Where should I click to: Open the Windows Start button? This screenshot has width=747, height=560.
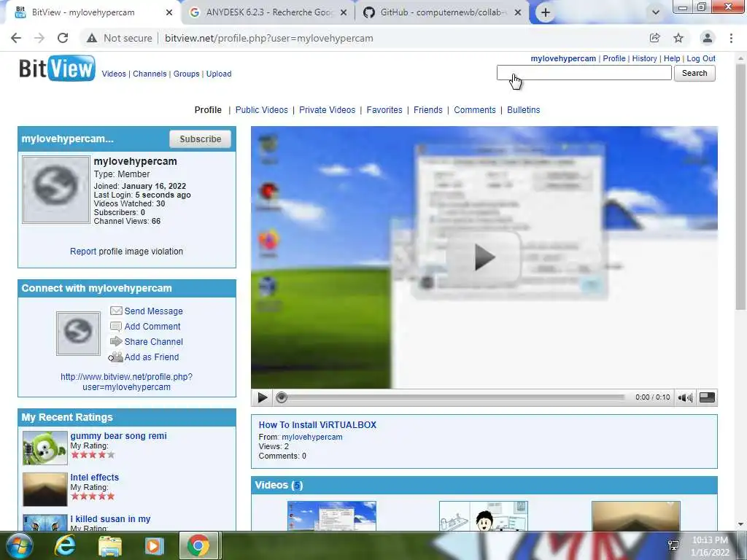(x=19, y=545)
